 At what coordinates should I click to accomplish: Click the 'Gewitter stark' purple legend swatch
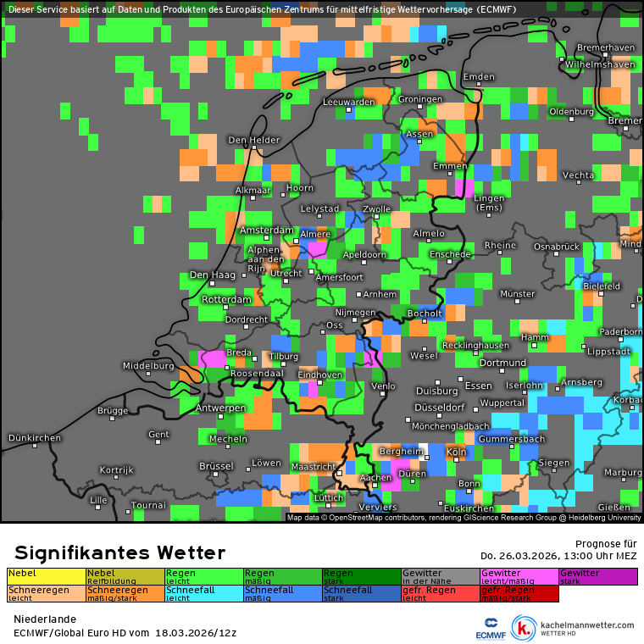pos(597,576)
